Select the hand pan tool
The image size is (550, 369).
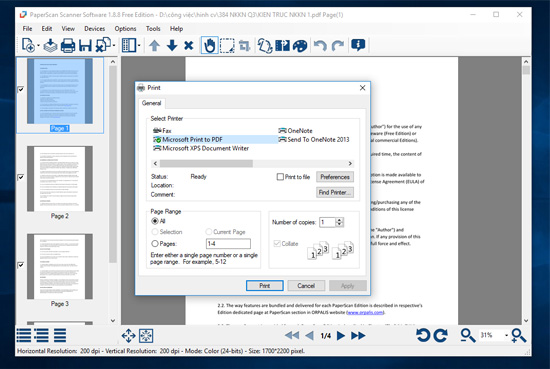click(209, 45)
